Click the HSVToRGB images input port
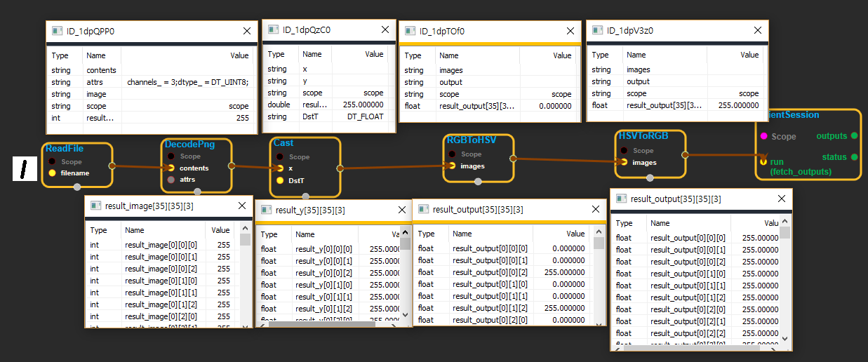Image resolution: width=868 pixels, height=362 pixels. point(624,162)
